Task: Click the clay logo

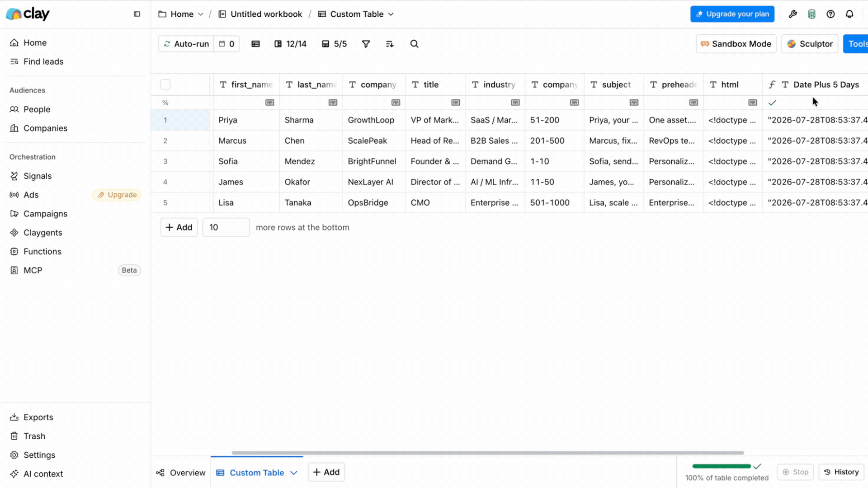Action: click(28, 14)
